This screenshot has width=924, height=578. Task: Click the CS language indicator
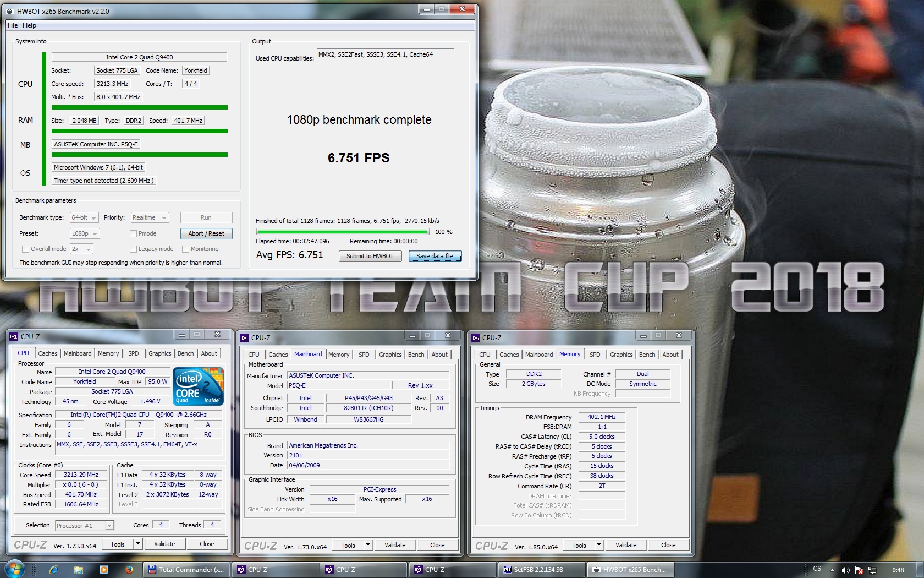click(817, 569)
